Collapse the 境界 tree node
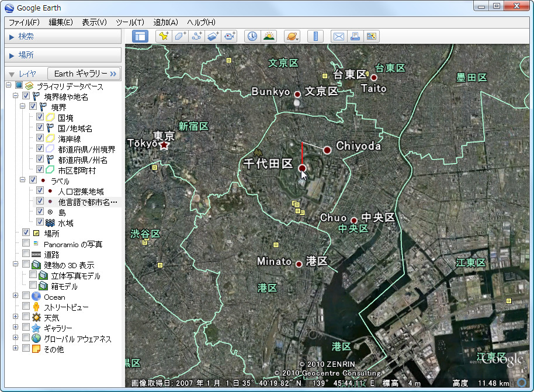534x392 pixels. point(22,106)
